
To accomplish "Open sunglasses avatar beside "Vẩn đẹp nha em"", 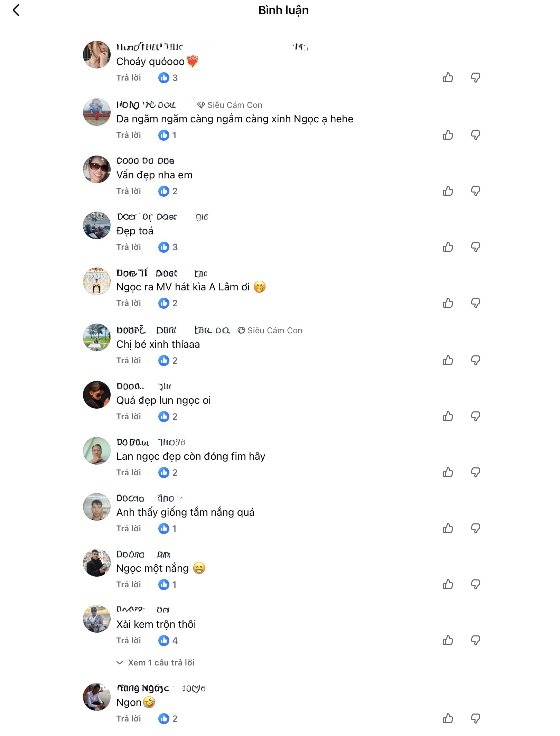I will click(x=97, y=169).
